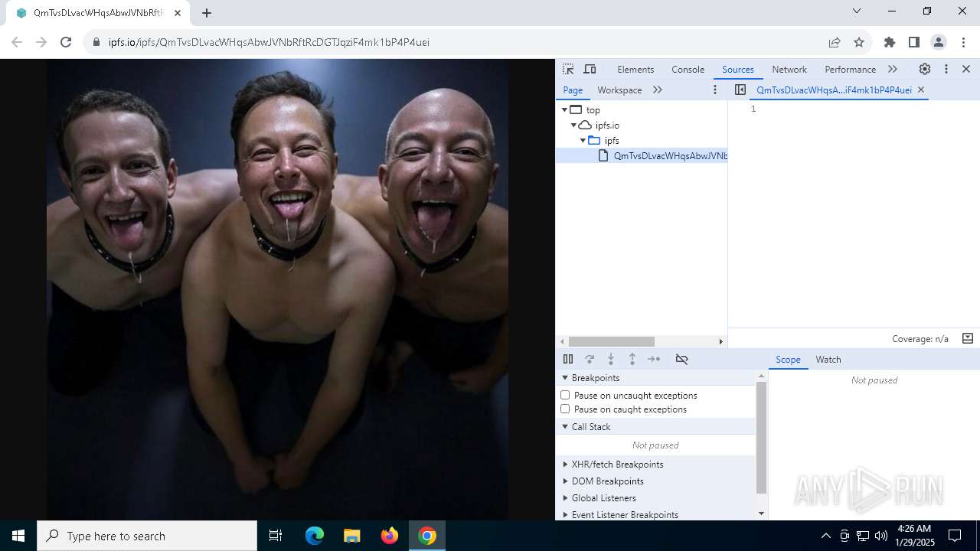Expand Global Listeners section
Screen dimensions: 980x551
click(x=565, y=498)
